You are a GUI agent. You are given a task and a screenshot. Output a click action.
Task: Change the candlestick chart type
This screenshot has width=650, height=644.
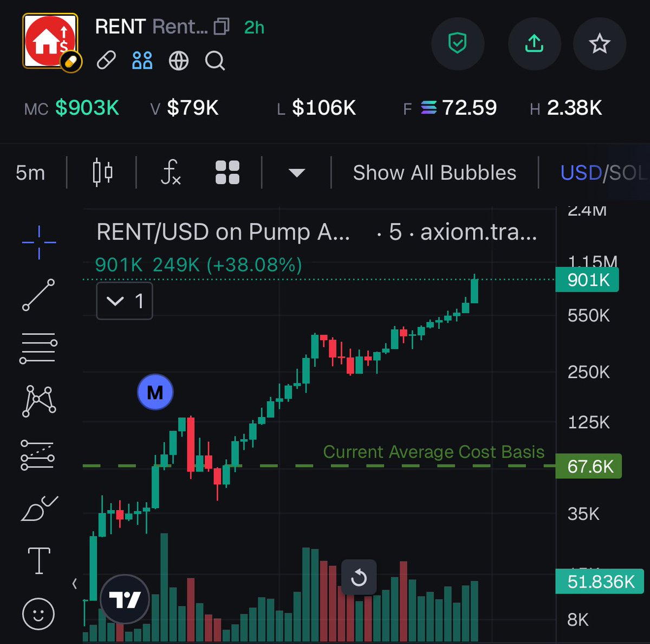tap(102, 173)
